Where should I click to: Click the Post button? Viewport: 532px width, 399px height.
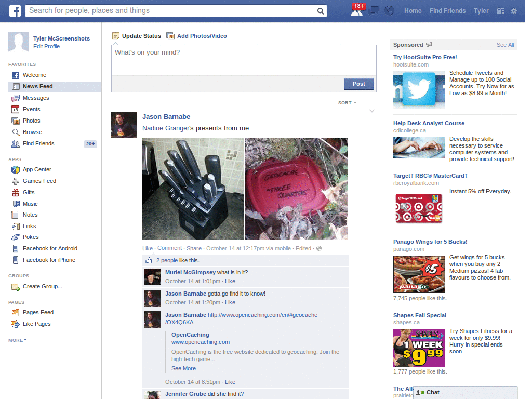(x=359, y=84)
